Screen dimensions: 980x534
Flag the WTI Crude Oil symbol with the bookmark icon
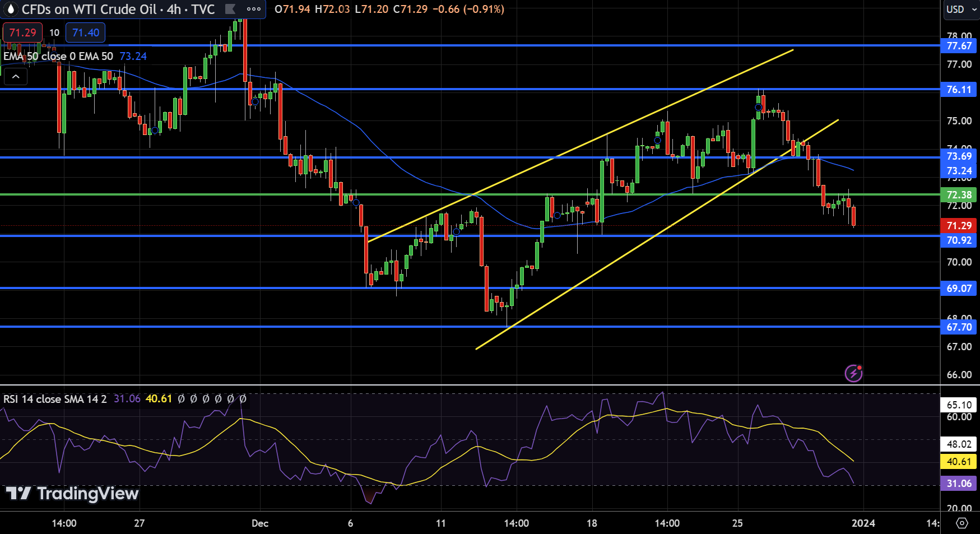click(230, 9)
